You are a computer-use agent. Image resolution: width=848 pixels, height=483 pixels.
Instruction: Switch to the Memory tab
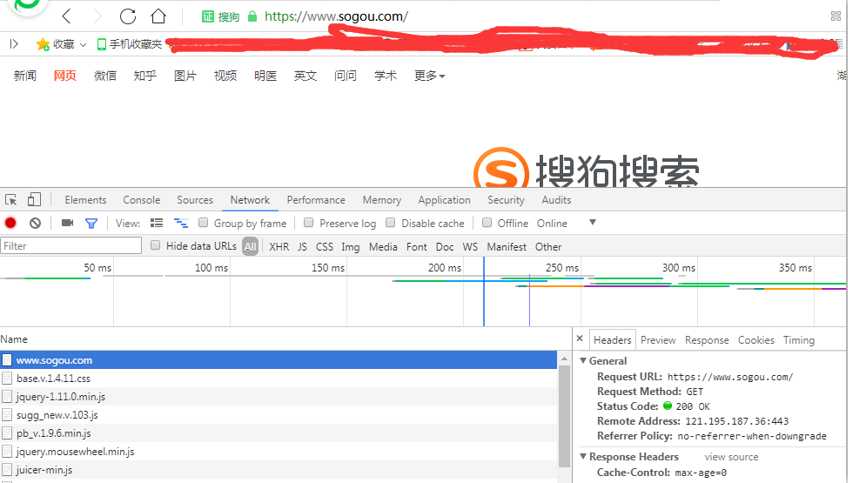pos(381,200)
